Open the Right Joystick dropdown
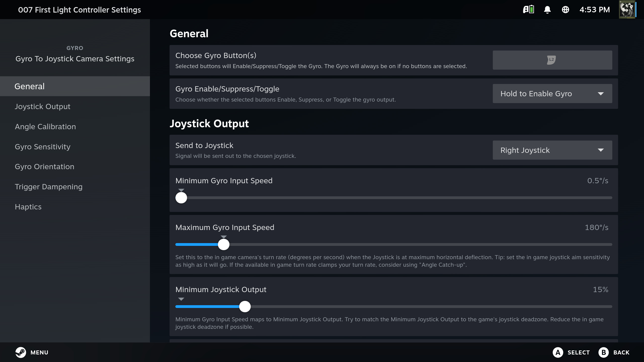Viewport: 644px width, 362px height. coord(552,150)
